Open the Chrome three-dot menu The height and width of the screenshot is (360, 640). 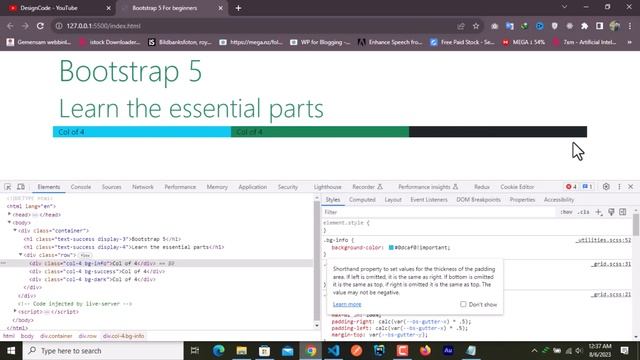pos(630,26)
